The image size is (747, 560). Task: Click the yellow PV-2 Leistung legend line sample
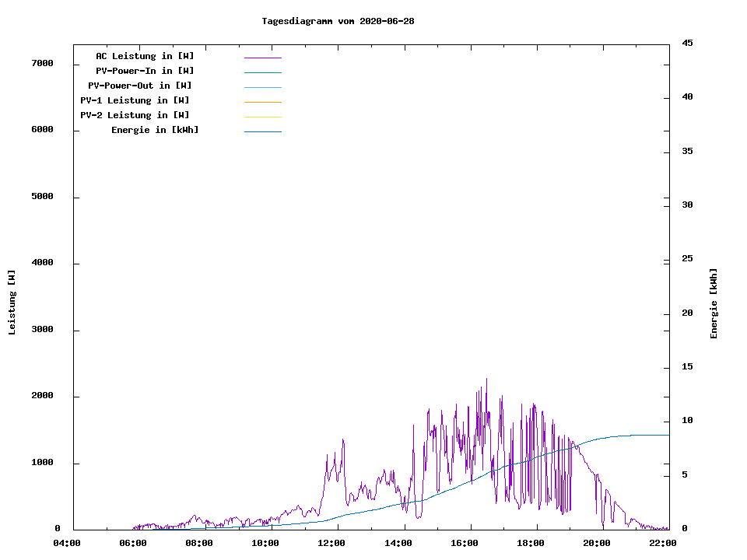point(262,117)
